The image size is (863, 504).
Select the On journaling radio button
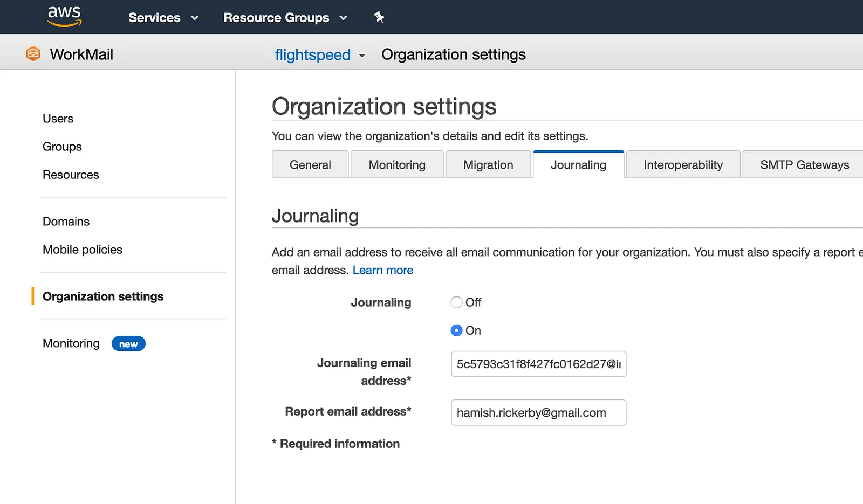(456, 330)
